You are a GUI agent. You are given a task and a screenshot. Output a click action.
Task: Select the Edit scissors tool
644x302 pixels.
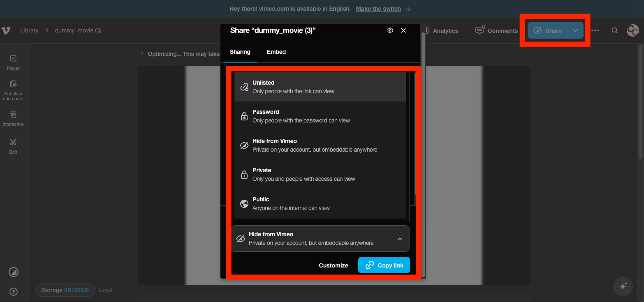click(13, 145)
